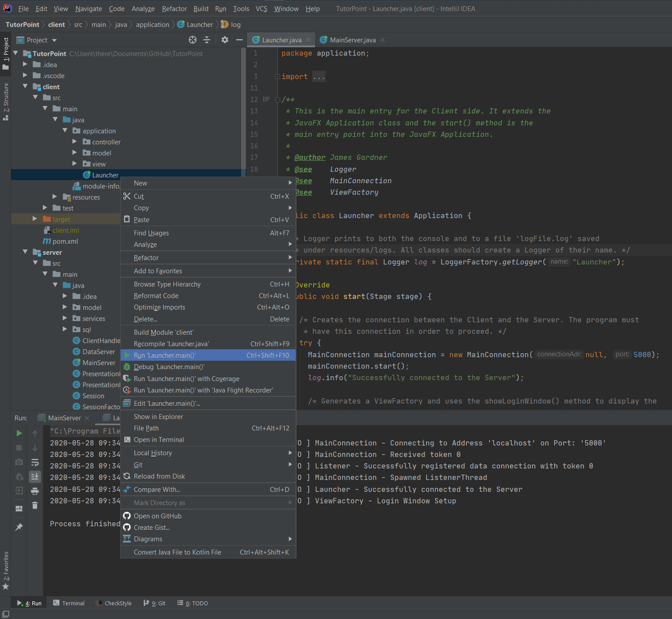Open the Refactor submenu in context menu
The height and width of the screenshot is (619, 672).
[208, 258]
